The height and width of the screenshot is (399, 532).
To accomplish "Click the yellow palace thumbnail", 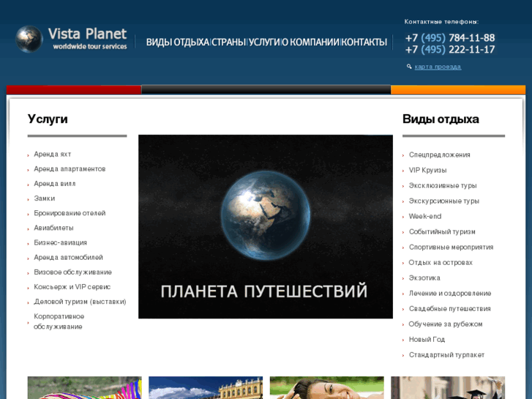I will pyautogui.click(x=206, y=387).
